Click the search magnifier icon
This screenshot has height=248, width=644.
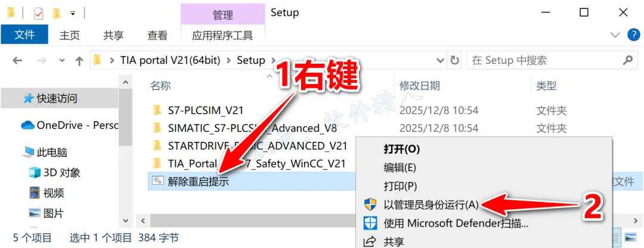coord(627,60)
